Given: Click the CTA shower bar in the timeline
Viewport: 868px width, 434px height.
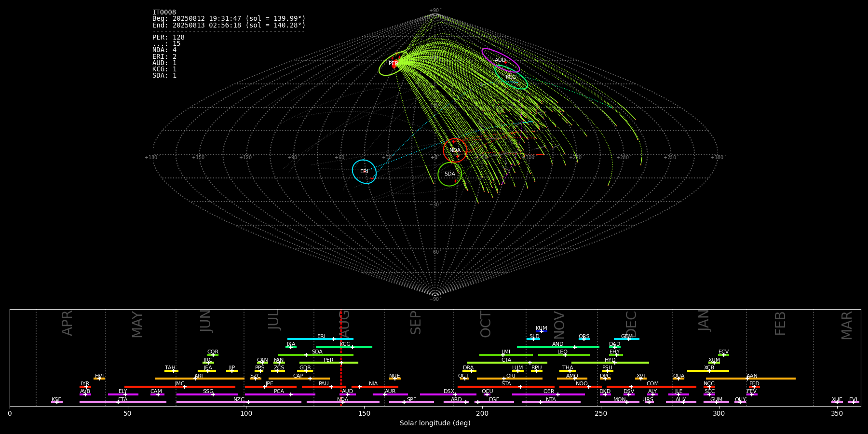Looking at the screenshot, I should [x=507, y=363].
